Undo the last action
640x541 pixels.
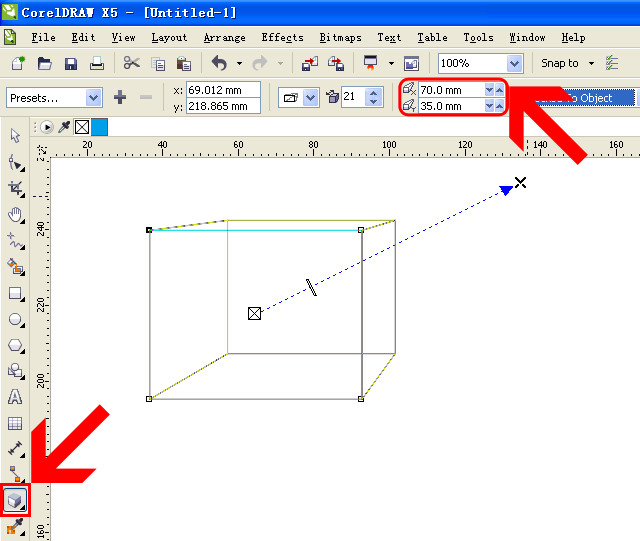[219, 63]
